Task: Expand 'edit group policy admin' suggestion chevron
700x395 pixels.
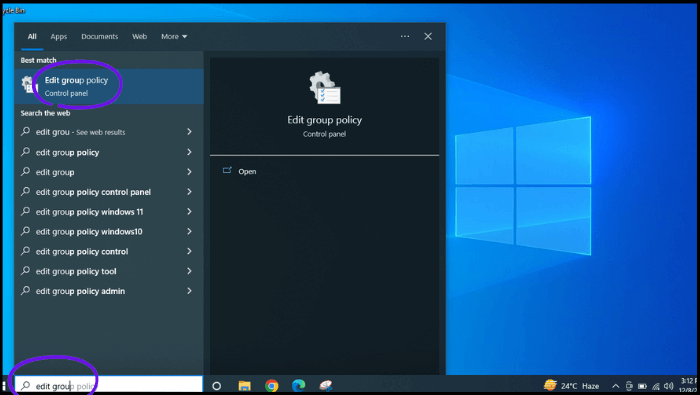Action: pos(189,291)
